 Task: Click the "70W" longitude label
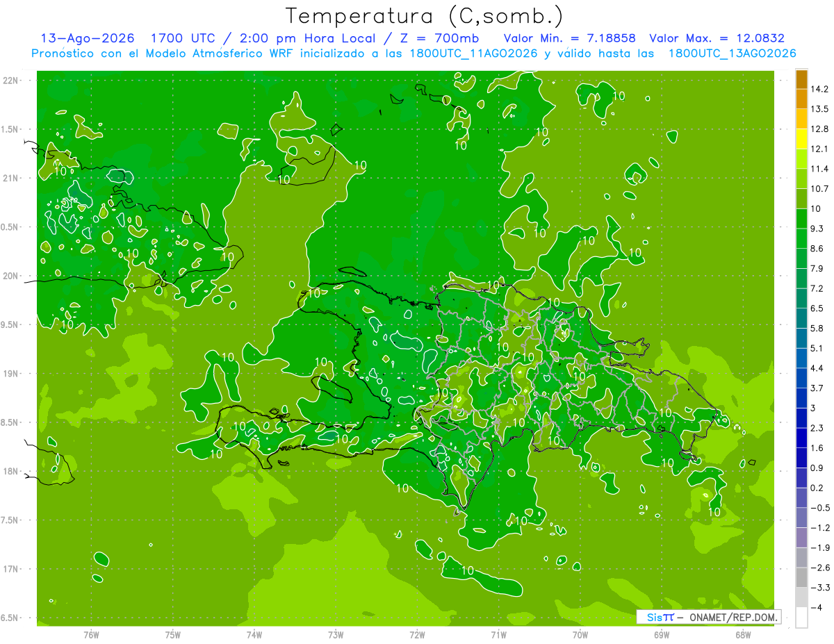(x=580, y=634)
